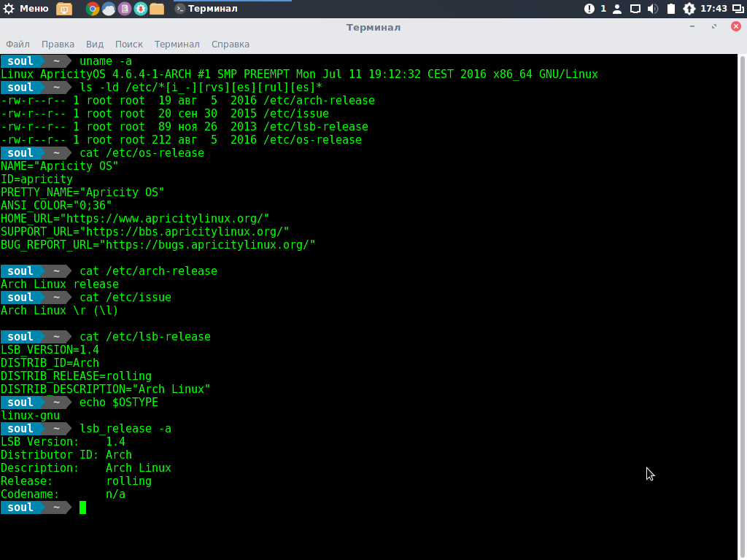Image resolution: width=747 pixels, height=560 pixels.
Task: Open the cloud app launcher in the panel
Action: click(109, 9)
